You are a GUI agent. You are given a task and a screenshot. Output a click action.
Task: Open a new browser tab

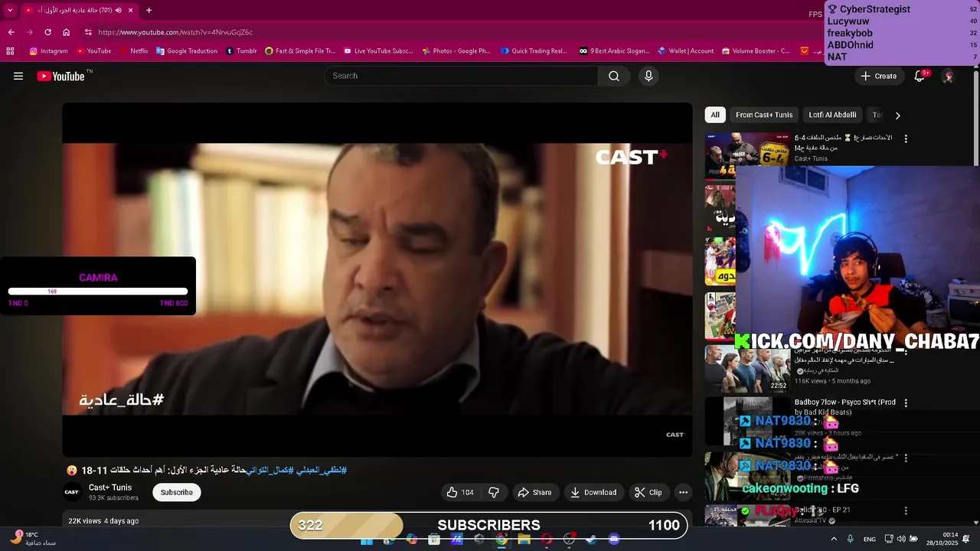[149, 10]
